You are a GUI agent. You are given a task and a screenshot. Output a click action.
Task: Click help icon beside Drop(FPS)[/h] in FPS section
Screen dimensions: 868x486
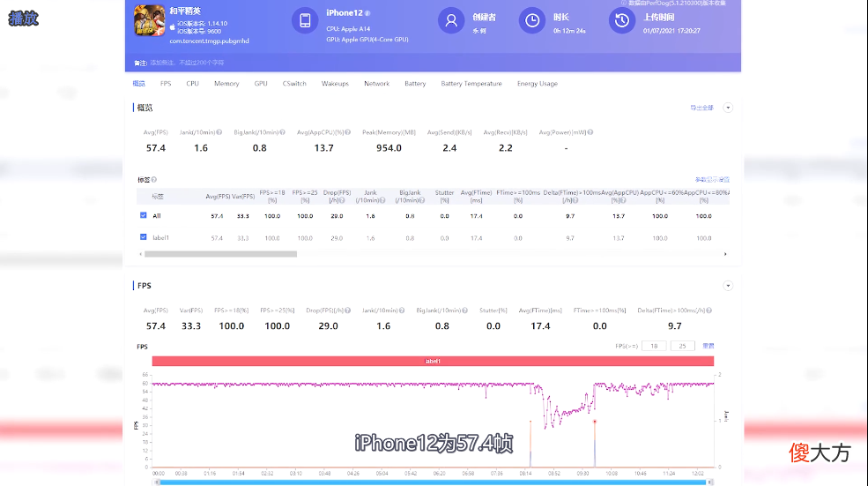[348, 310]
